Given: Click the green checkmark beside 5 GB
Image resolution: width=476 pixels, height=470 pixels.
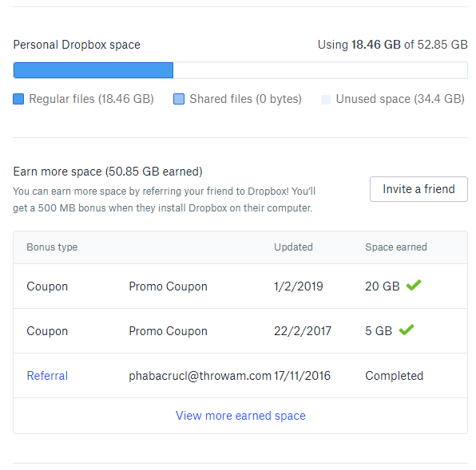Looking at the screenshot, I should click(407, 330).
